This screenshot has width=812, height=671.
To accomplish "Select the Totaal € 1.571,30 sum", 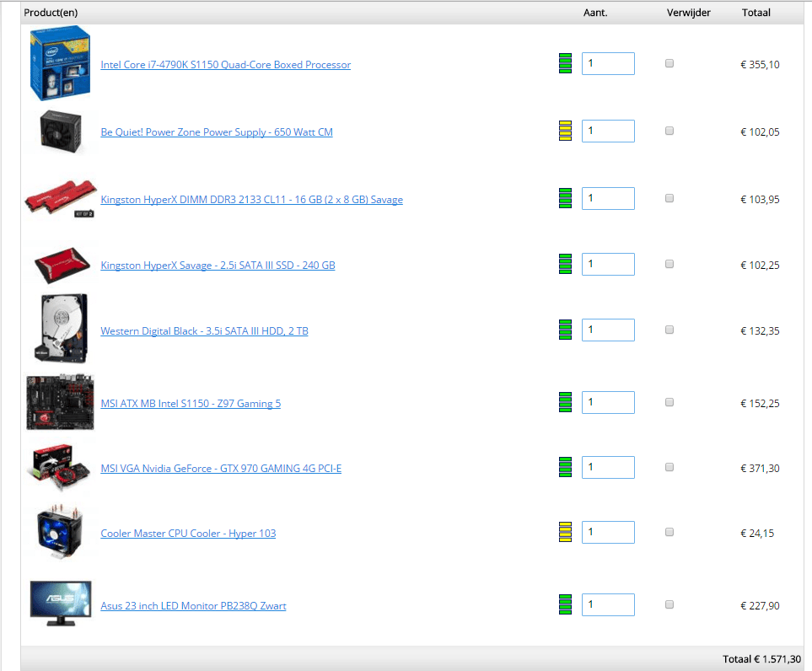I will (x=761, y=659).
